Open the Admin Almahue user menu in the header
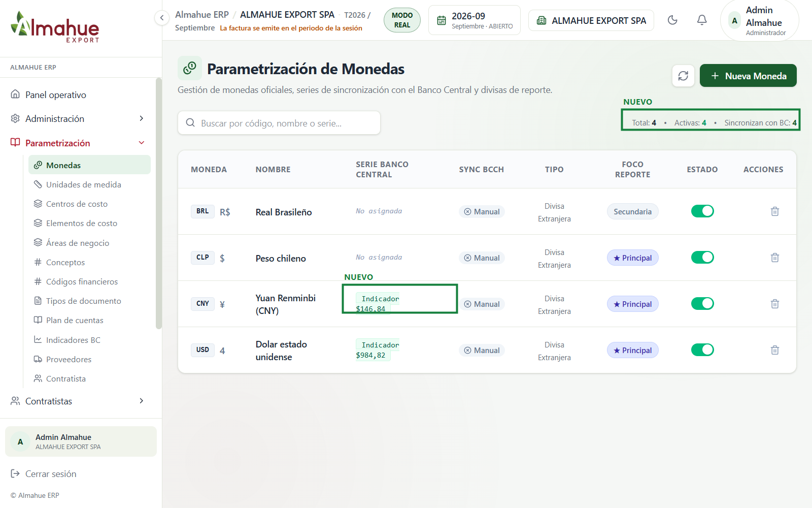Viewport: 812px width, 508px height. [x=760, y=21]
